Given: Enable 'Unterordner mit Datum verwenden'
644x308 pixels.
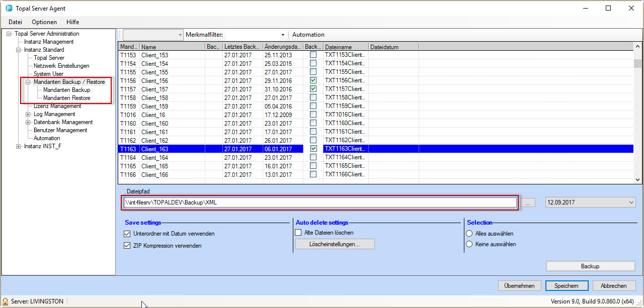Looking at the screenshot, I should click(127, 234).
